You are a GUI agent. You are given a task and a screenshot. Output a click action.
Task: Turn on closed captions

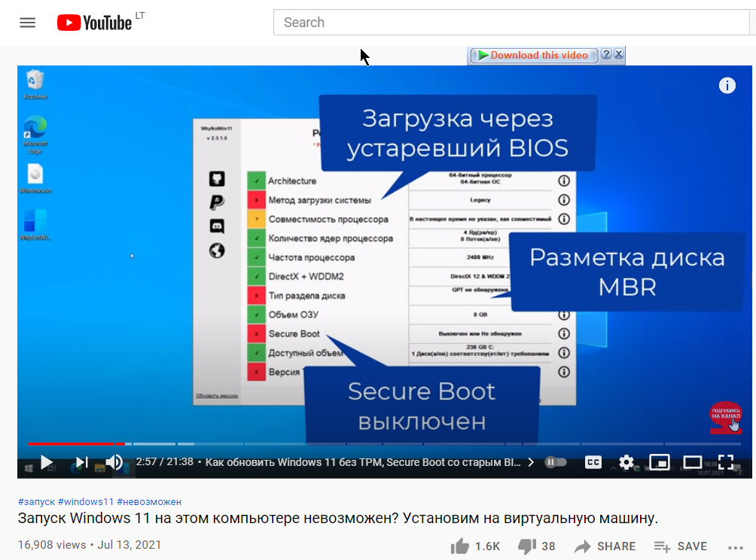pyautogui.click(x=593, y=462)
